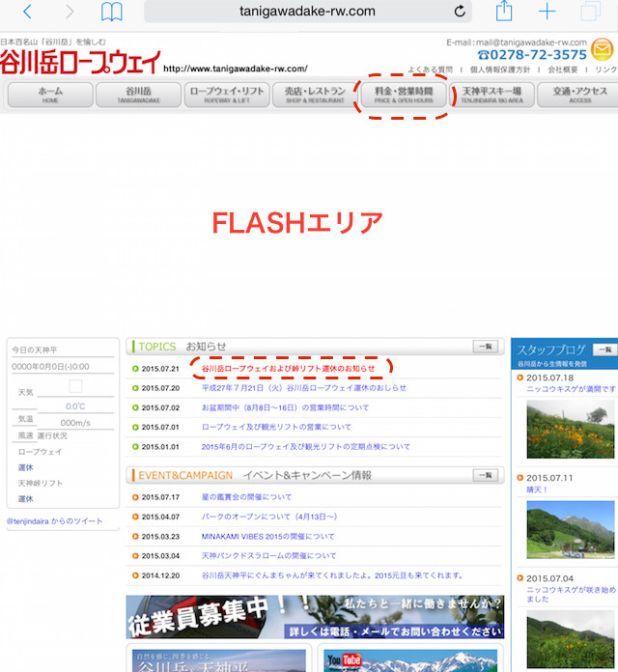Select 天神平スキー場 navigation tab
The image size is (618, 672).
click(x=492, y=95)
